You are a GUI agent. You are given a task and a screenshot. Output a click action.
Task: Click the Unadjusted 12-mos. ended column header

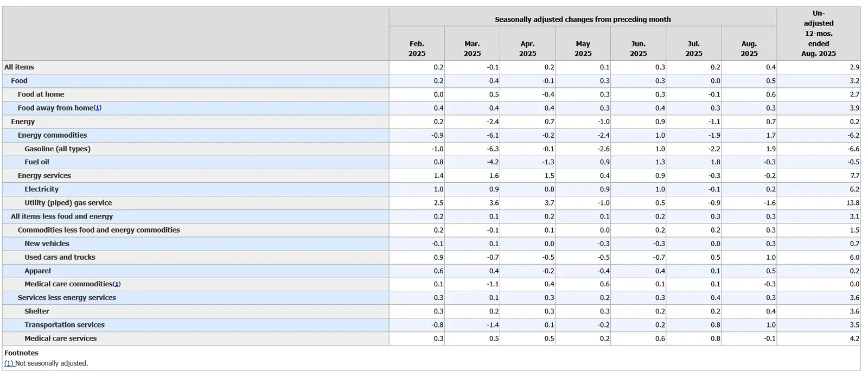tap(818, 33)
